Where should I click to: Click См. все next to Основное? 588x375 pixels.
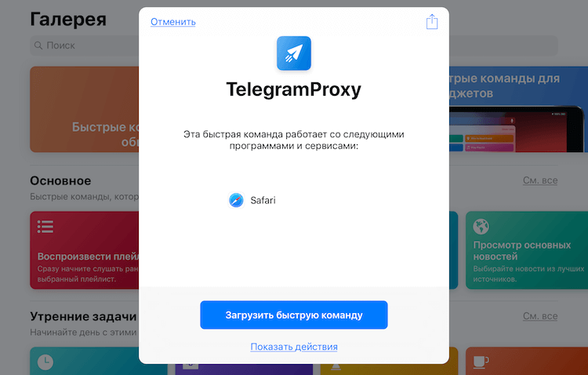pos(540,180)
